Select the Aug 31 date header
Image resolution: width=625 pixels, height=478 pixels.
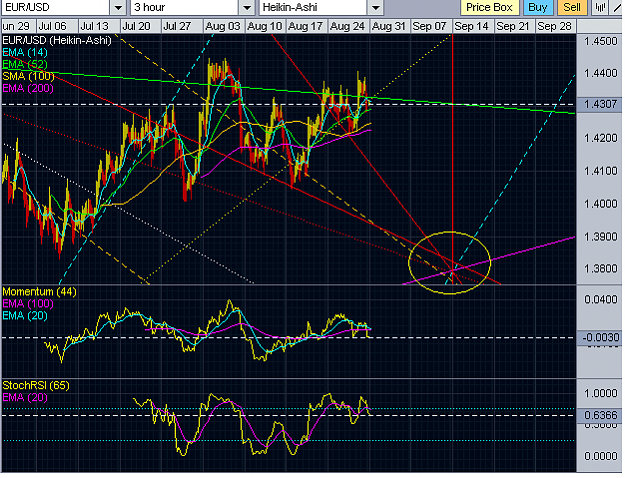[x=389, y=26]
